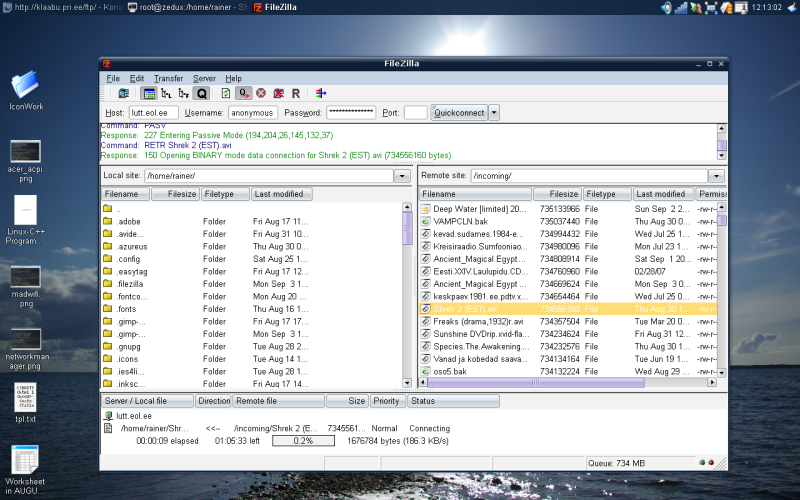The image size is (800, 500).
Task: Click the Username input field
Action: (x=253, y=113)
